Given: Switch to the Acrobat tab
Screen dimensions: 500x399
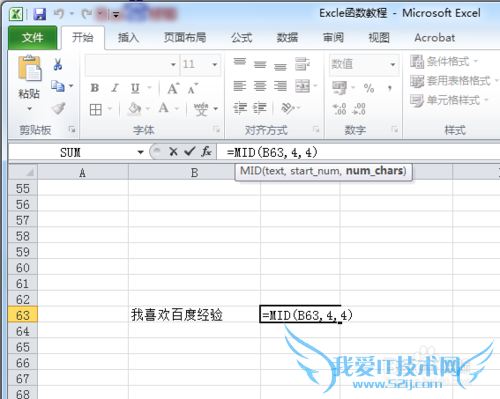Looking at the screenshot, I should tap(435, 38).
